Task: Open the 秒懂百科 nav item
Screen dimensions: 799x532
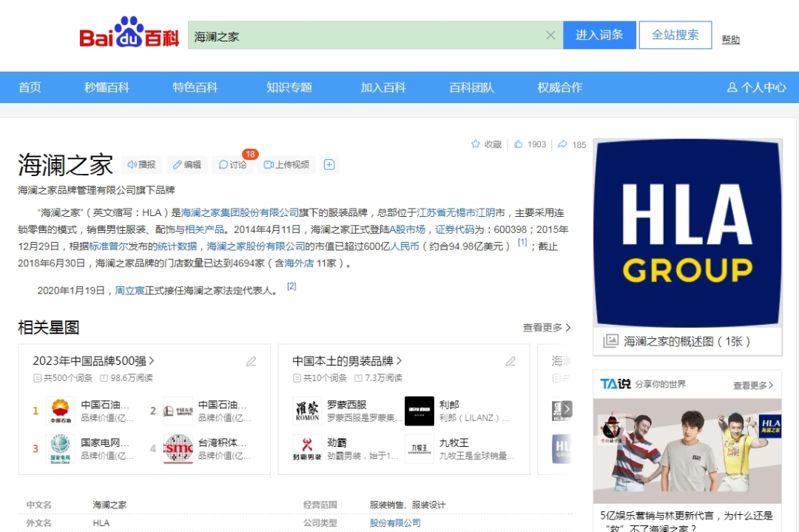Action: (107, 87)
